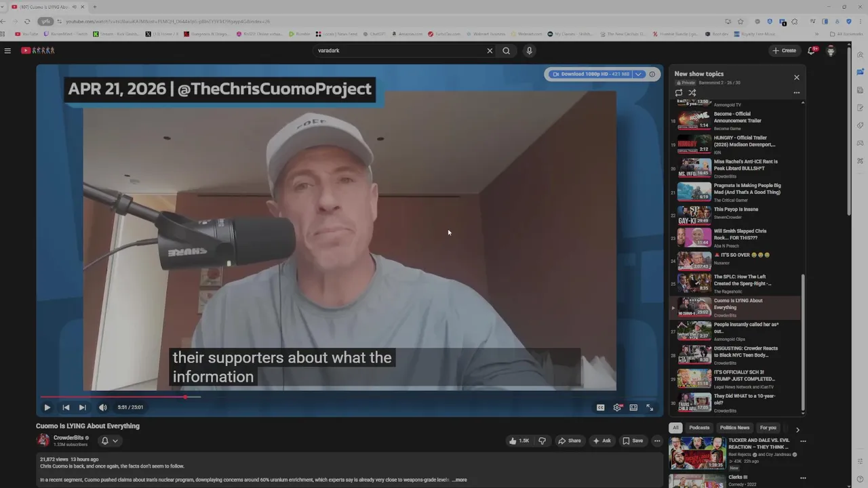
Task: Open CrowderBits channel name link
Action: pos(68,438)
